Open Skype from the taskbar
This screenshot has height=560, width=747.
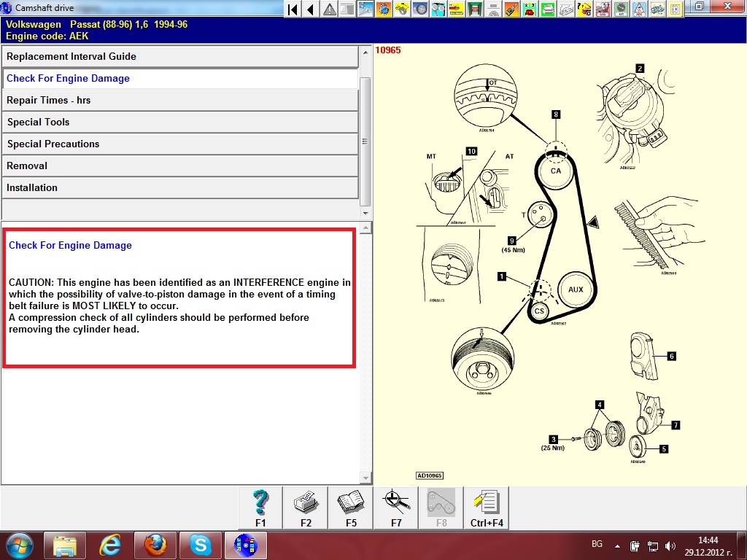pos(200,545)
